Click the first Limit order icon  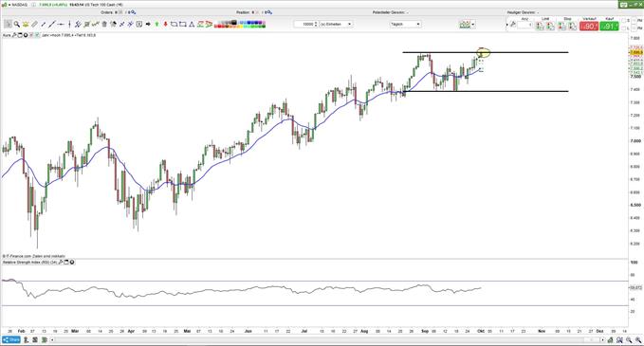[x=540, y=26]
